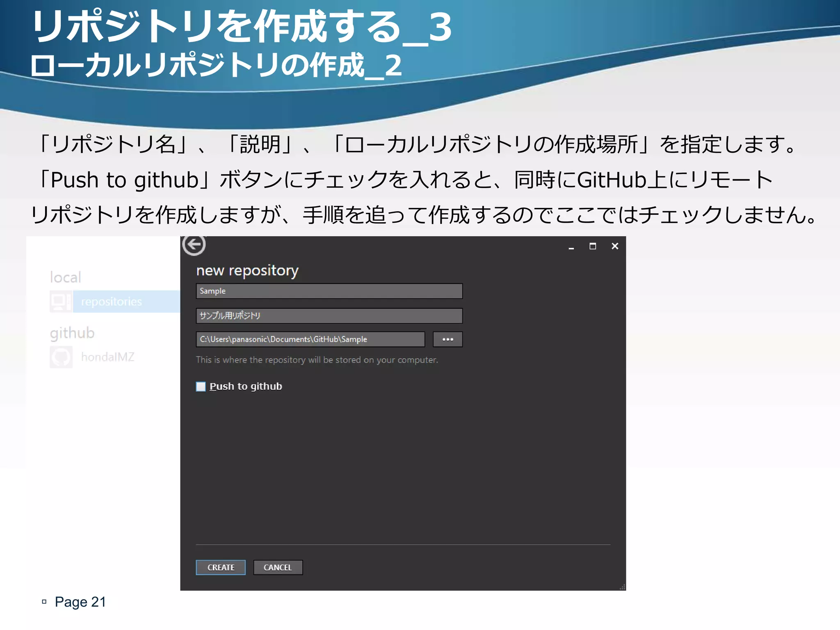Click the 'This is where the repository' hint text

[317, 360]
